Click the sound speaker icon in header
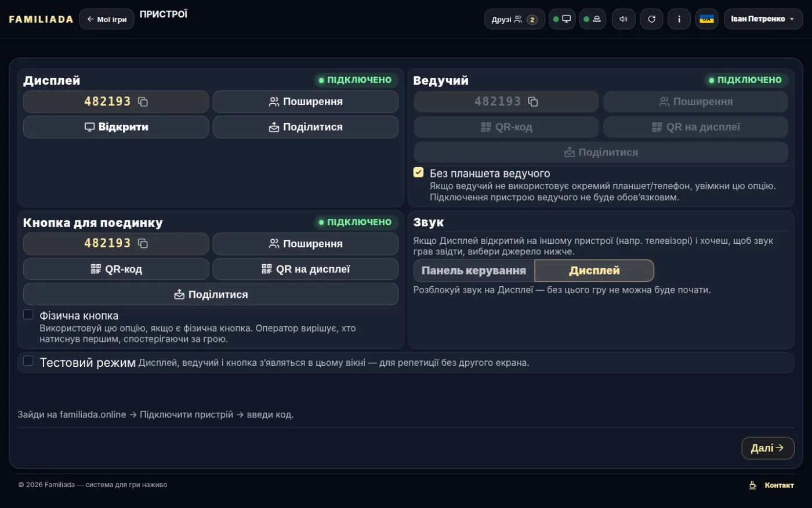The height and width of the screenshot is (508, 812). (623, 19)
